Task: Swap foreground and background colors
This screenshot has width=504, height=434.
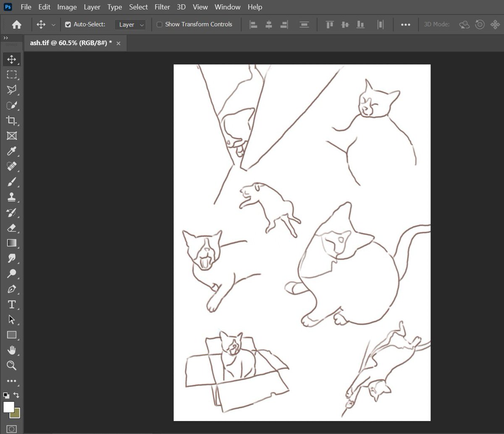Action: [x=17, y=395]
